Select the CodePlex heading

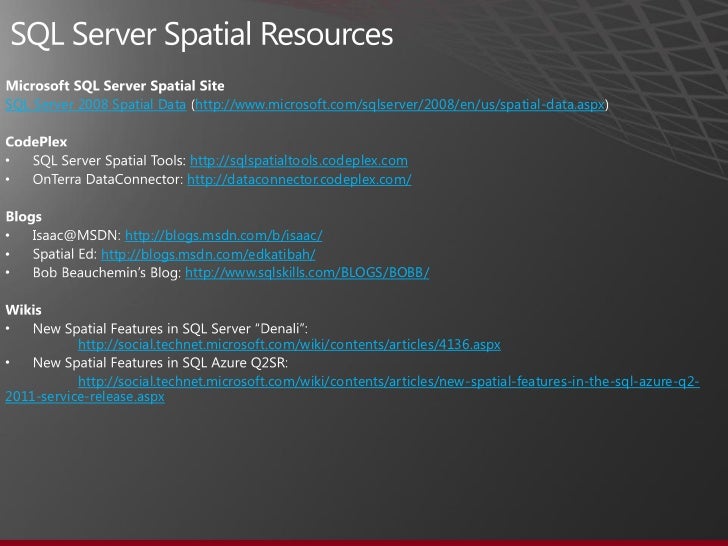[36, 142]
